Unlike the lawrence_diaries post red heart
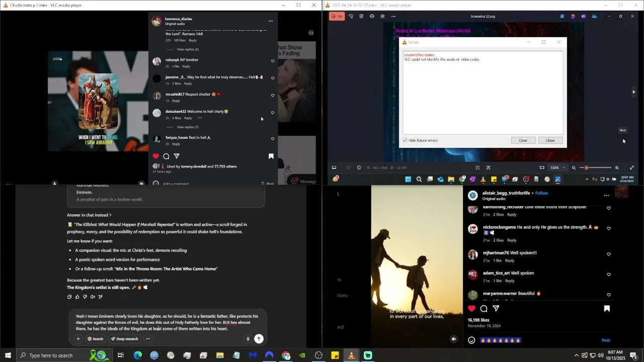 point(156,156)
